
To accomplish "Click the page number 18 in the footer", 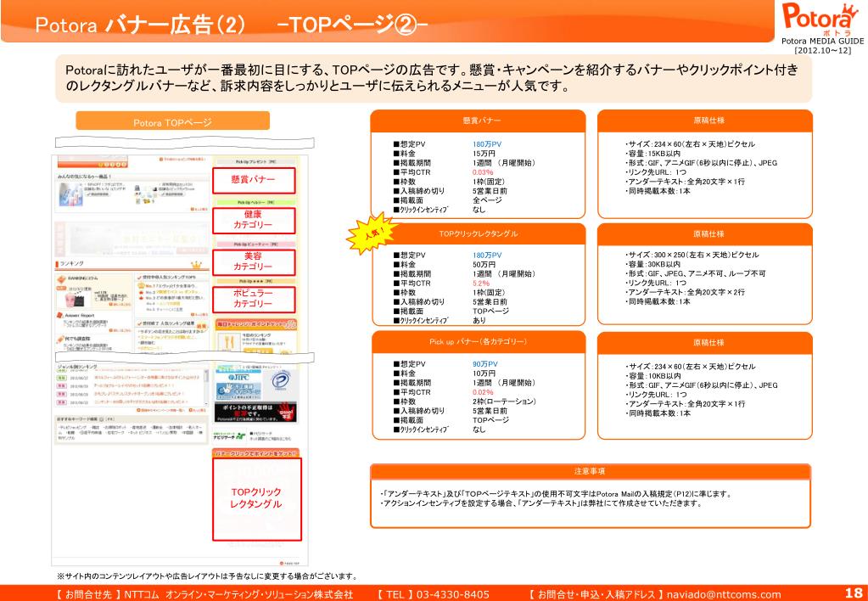I will click(854, 594).
